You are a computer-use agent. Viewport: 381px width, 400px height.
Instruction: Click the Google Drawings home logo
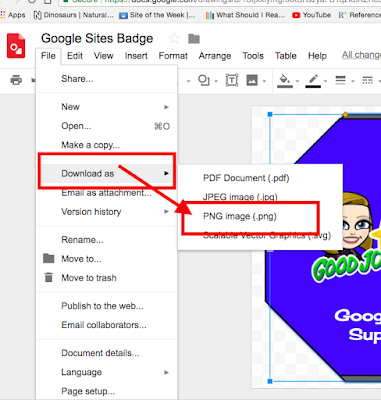tap(16, 46)
